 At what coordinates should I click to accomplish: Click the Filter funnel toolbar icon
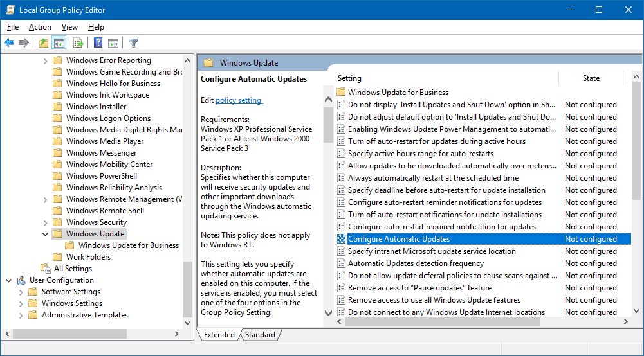[x=133, y=42]
